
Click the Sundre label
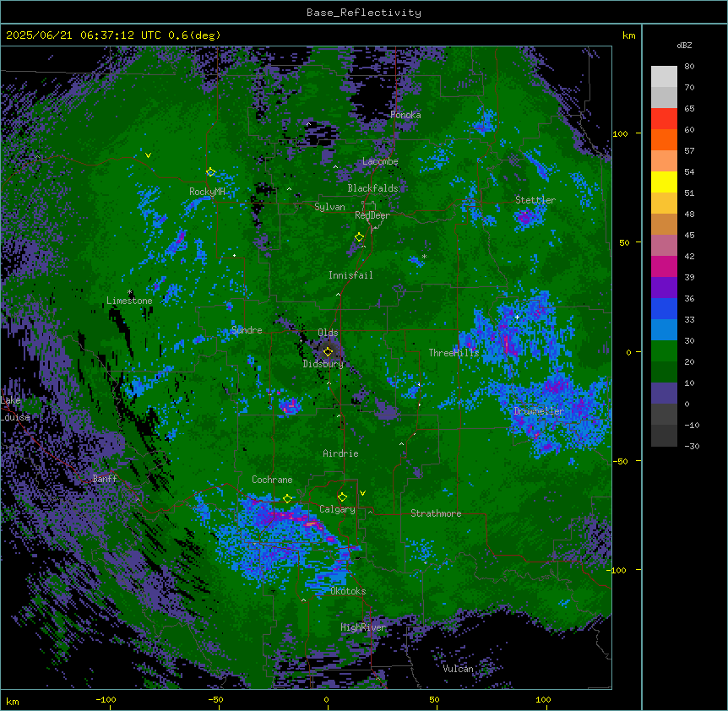click(247, 330)
